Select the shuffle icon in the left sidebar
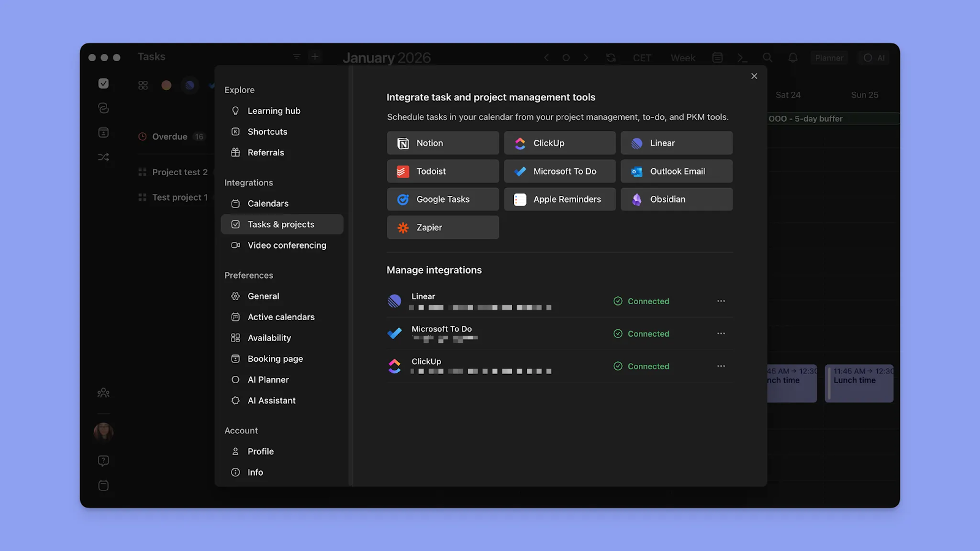Screen dimensions: 980x551 coord(104,157)
